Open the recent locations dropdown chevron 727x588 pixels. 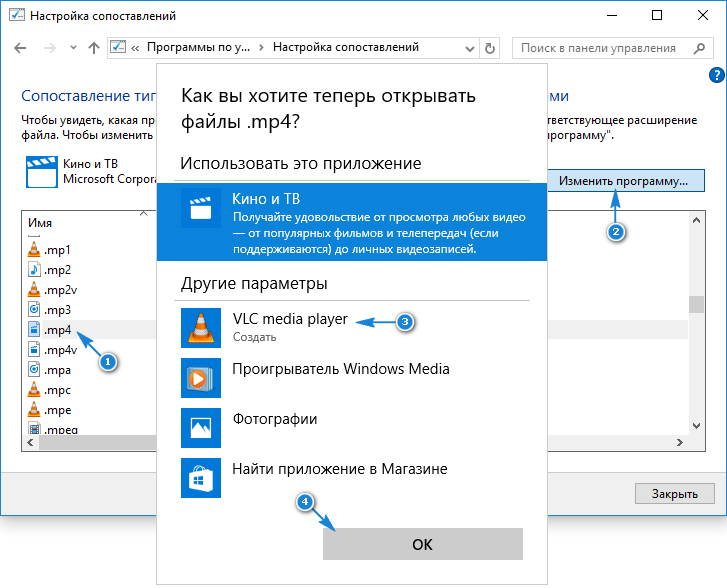click(71, 48)
